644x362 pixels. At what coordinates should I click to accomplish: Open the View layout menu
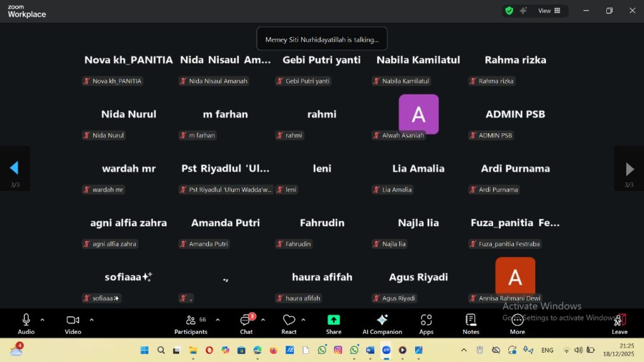pyautogui.click(x=549, y=11)
